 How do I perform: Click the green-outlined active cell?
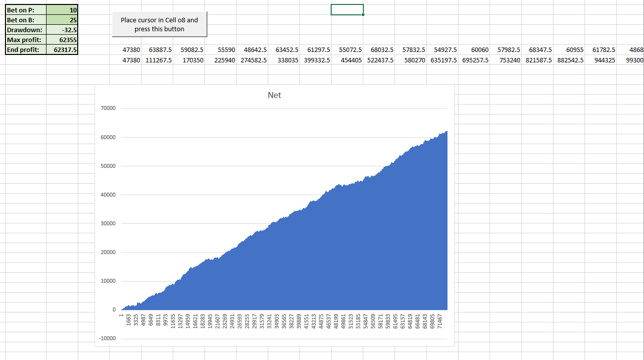point(347,9)
